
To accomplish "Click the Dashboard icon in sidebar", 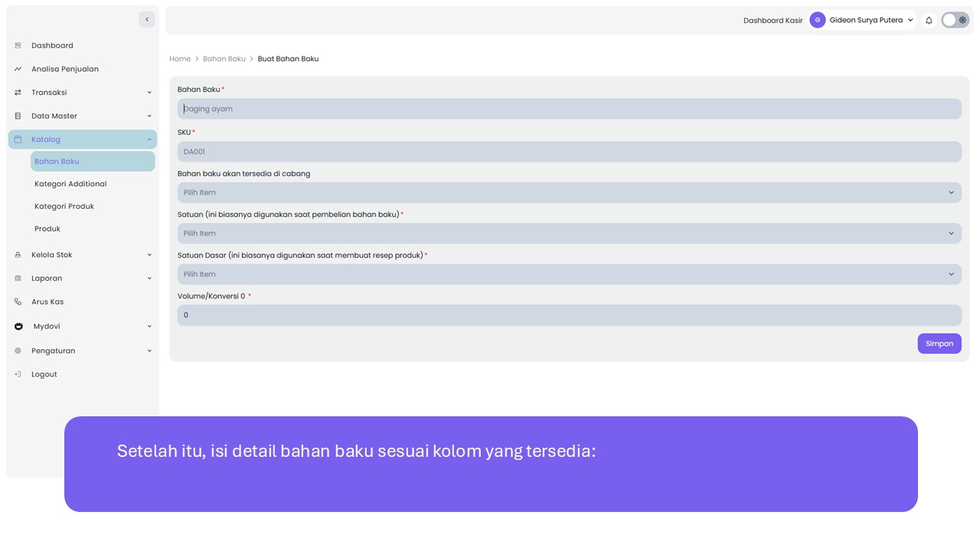I will pyautogui.click(x=18, y=46).
